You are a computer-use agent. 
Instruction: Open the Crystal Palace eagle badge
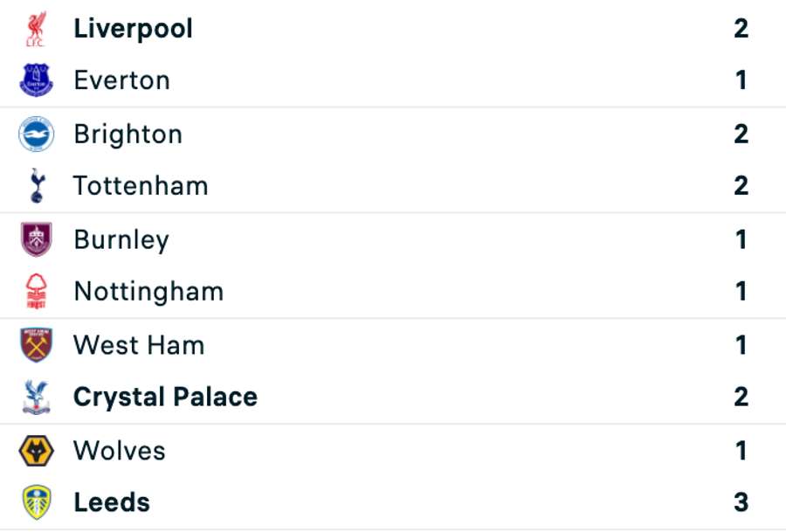click(34, 397)
